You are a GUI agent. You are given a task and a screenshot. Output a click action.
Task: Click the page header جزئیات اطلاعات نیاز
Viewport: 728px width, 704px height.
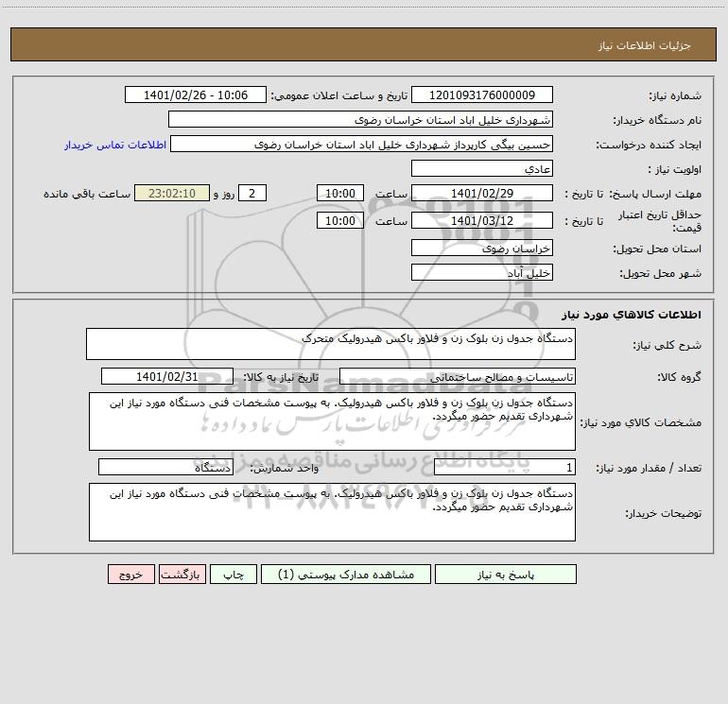pos(644,45)
